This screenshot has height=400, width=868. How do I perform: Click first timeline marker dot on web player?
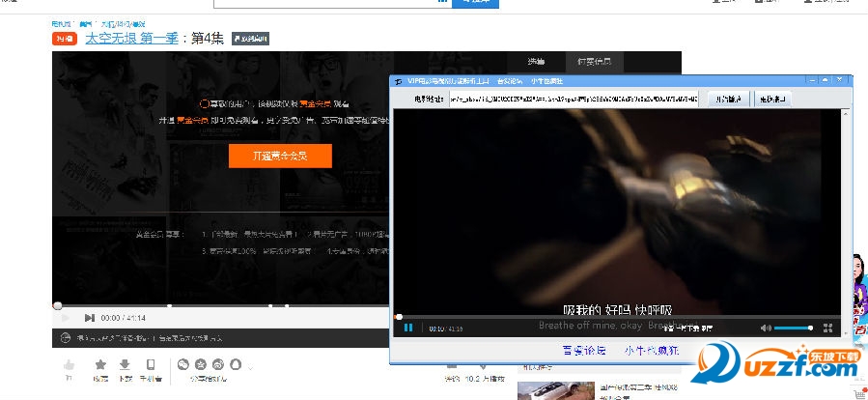(169, 306)
